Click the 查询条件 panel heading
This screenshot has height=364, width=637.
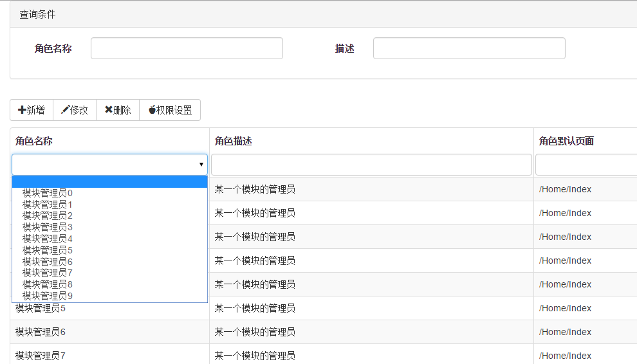37,14
